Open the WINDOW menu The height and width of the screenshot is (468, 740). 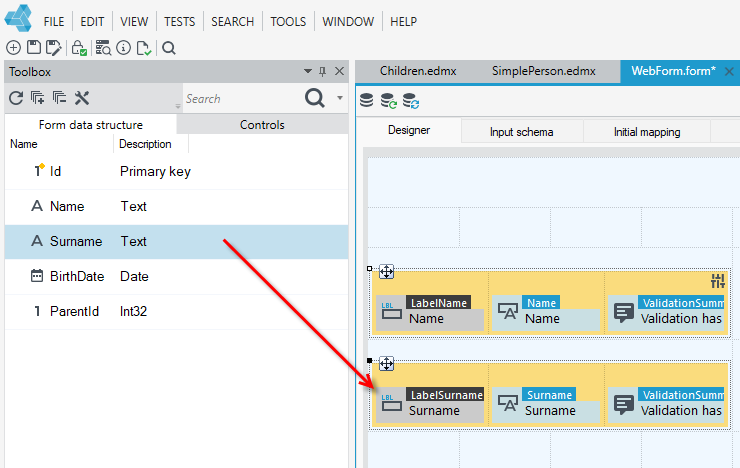pos(348,22)
